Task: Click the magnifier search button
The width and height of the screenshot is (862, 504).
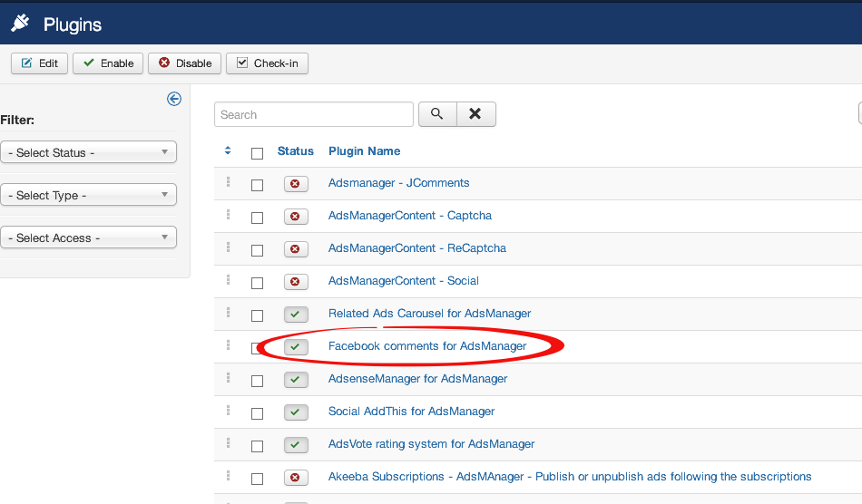Action: (437, 113)
